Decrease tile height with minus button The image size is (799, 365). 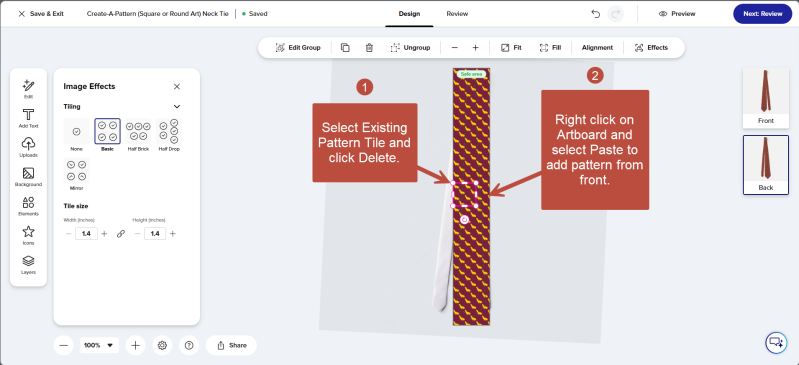(x=138, y=233)
